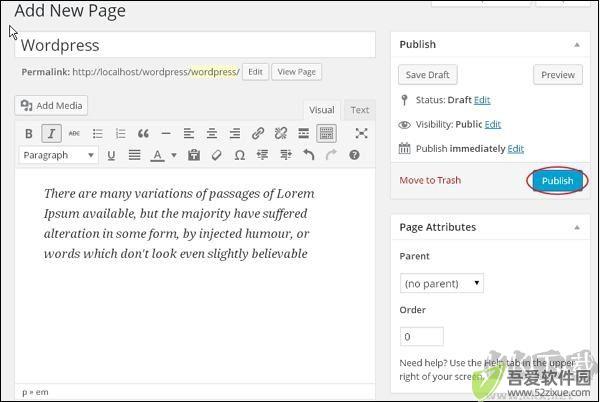Underline the selected text
600x402 pixels.
(x=111, y=155)
